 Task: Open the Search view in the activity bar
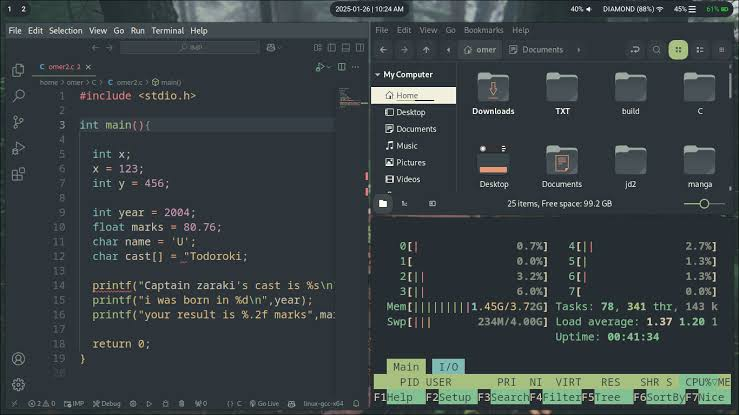tap(18, 96)
